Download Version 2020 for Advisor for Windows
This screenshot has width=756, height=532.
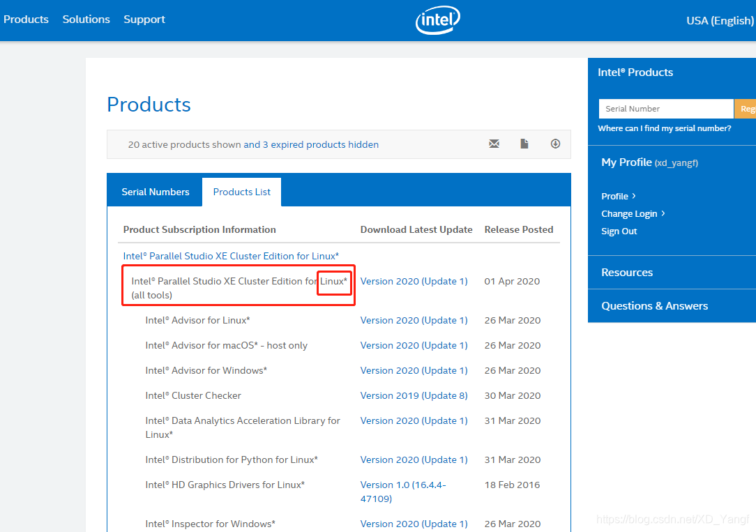tap(414, 370)
